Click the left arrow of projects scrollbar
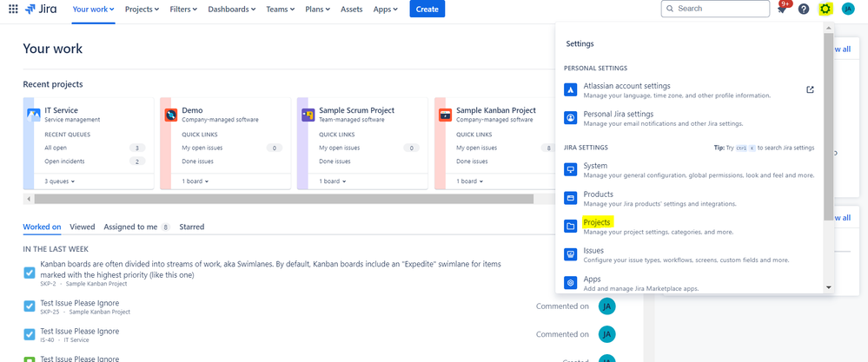The width and height of the screenshot is (868, 362). click(27, 199)
